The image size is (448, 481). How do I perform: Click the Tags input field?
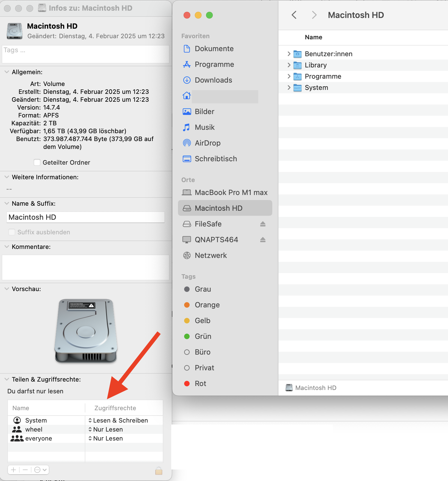[x=86, y=54]
